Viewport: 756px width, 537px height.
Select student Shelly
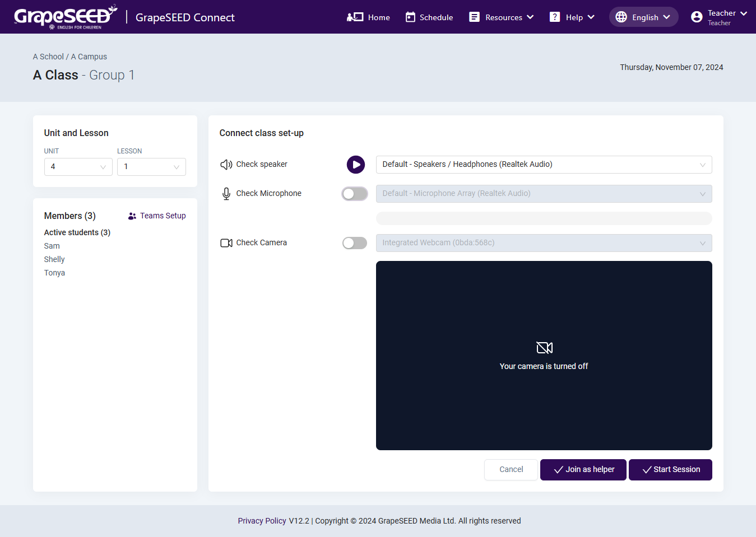pos(54,260)
